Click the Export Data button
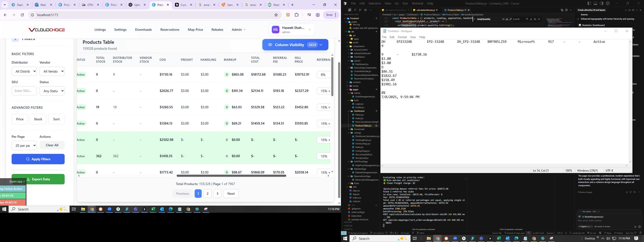The width and height of the screenshot is (644, 242). (x=38, y=179)
